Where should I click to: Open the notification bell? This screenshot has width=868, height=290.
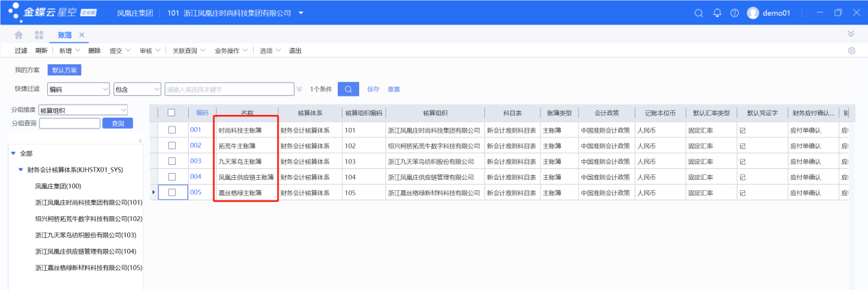click(x=717, y=13)
